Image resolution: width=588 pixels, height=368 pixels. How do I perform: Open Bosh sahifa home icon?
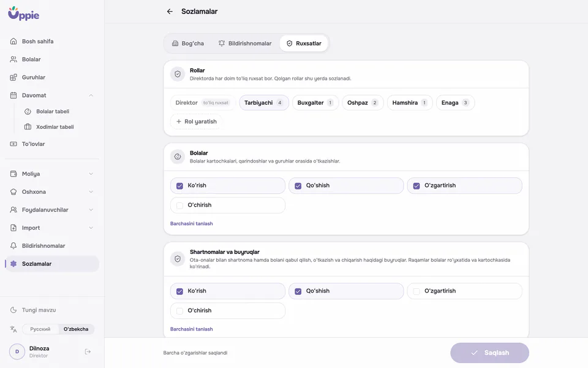tap(13, 41)
